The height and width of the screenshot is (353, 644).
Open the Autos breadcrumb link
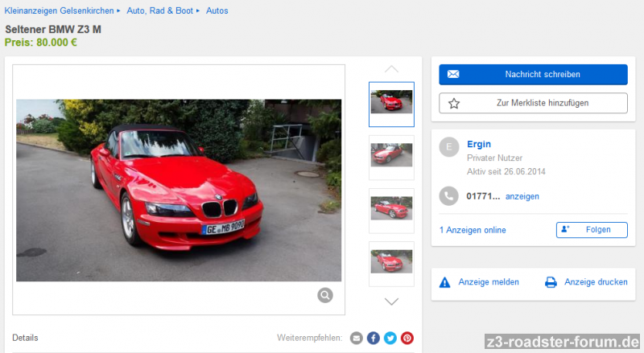click(x=217, y=11)
